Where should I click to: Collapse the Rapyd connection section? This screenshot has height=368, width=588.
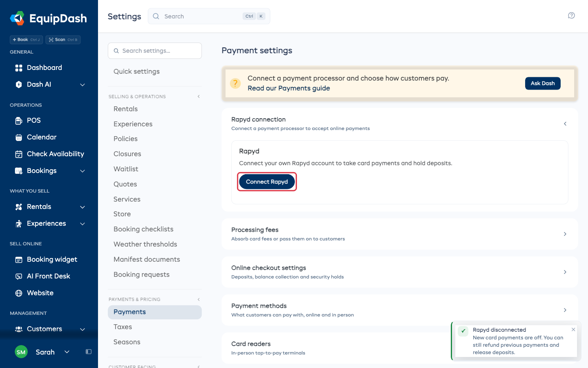(x=565, y=123)
